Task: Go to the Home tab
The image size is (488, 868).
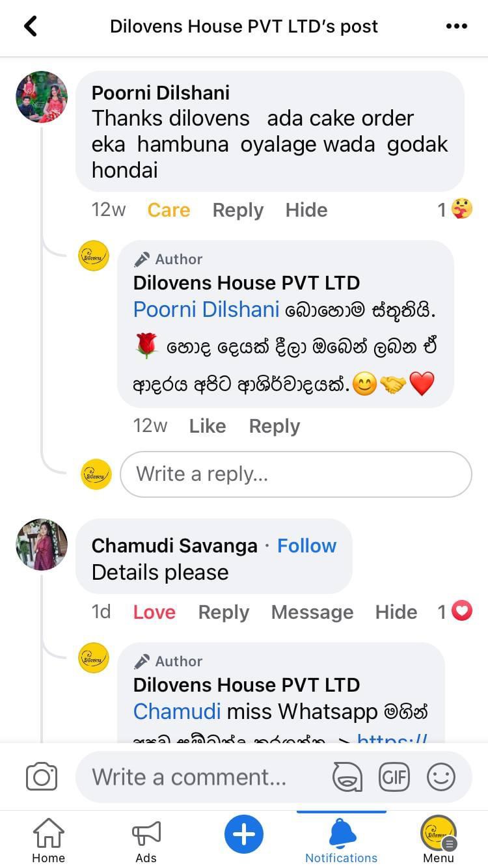Action: [49, 841]
